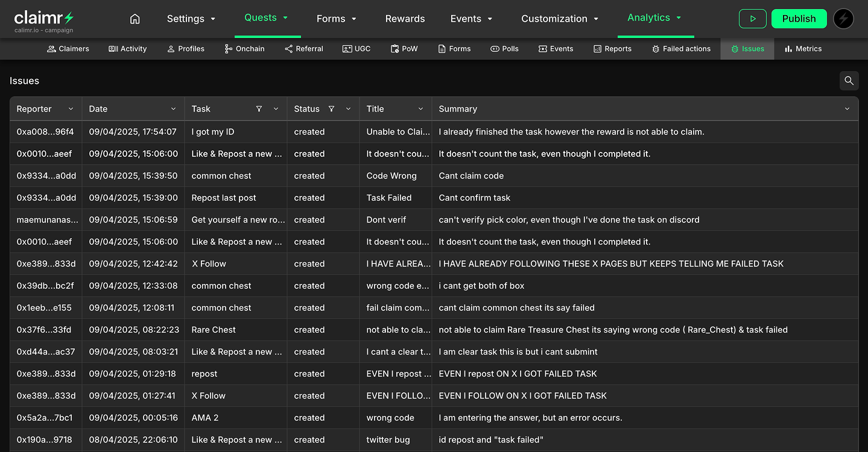
Task: Open the Forms sub-tab in analytics bar
Action: pos(454,49)
